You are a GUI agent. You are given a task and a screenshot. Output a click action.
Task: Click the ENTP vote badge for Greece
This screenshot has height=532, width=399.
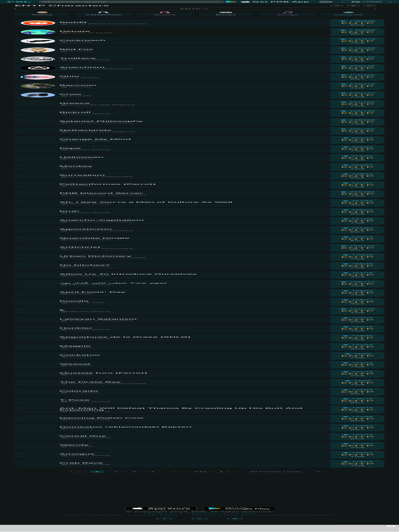[357, 104]
